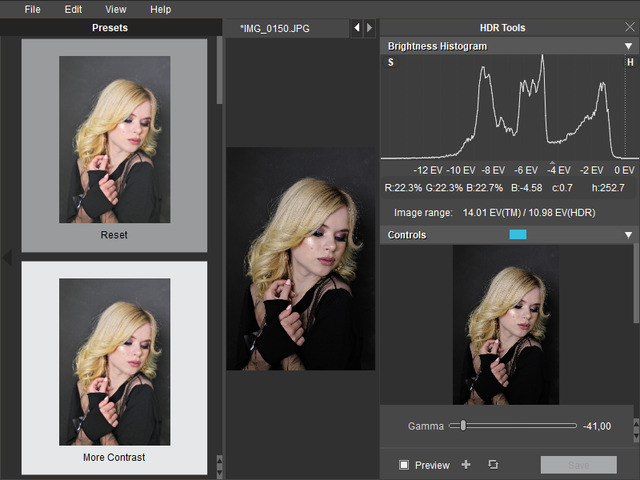This screenshot has width=640, height=480.
Task: Select the More Contrast preset thumbnail
Action: pyautogui.click(x=114, y=362)
